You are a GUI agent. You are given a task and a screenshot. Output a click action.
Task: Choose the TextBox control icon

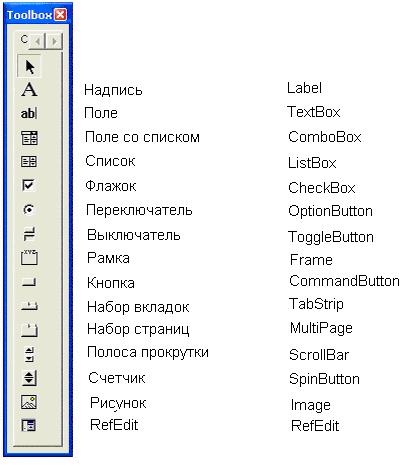pyautogui.click(x=29, y=114)
